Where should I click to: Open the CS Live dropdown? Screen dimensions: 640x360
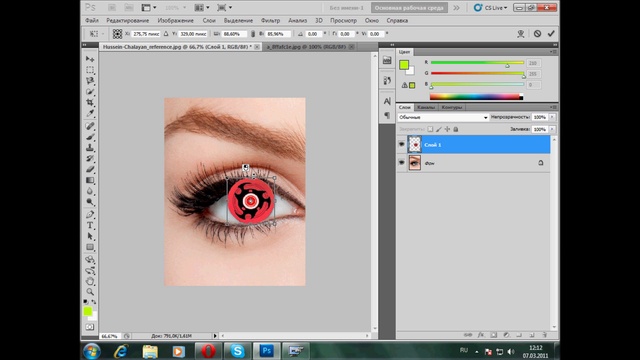point(490,8)
